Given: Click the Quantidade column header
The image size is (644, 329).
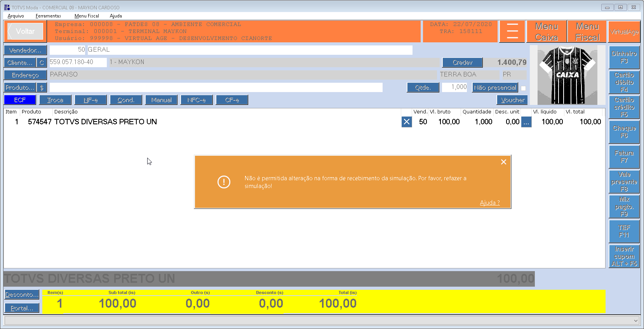Looking at the screenshot, I should 477,112.
